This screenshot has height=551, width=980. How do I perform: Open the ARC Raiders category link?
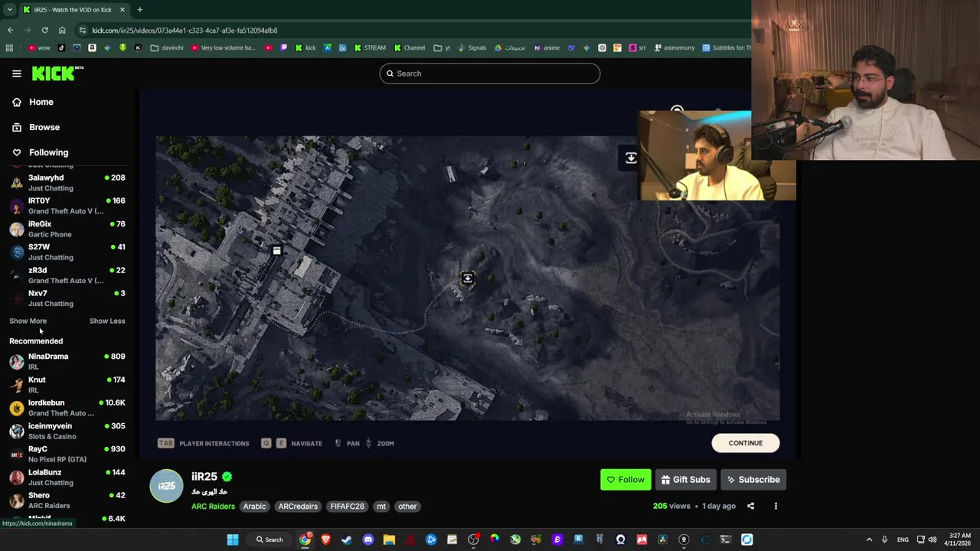[213, 506]
